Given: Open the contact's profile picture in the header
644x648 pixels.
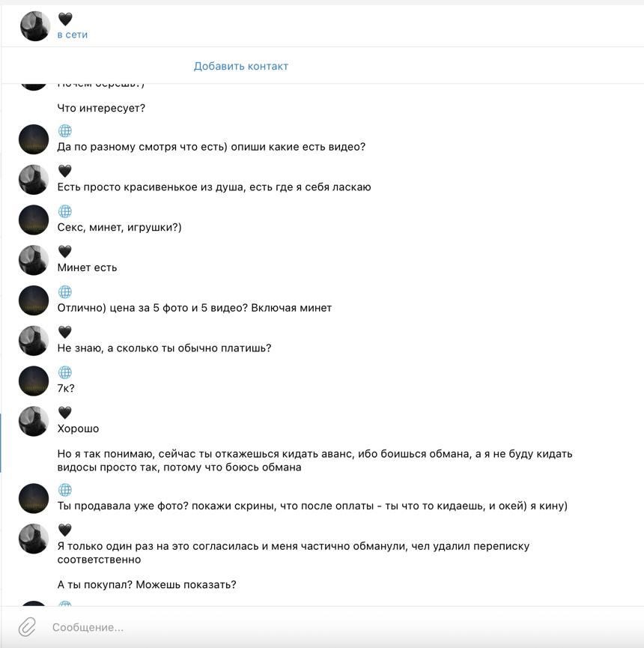Looking at the screenshot, I should 34,26.
